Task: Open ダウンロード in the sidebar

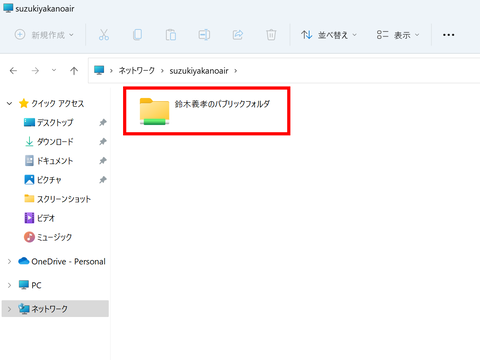Action: tap(49, 142)
